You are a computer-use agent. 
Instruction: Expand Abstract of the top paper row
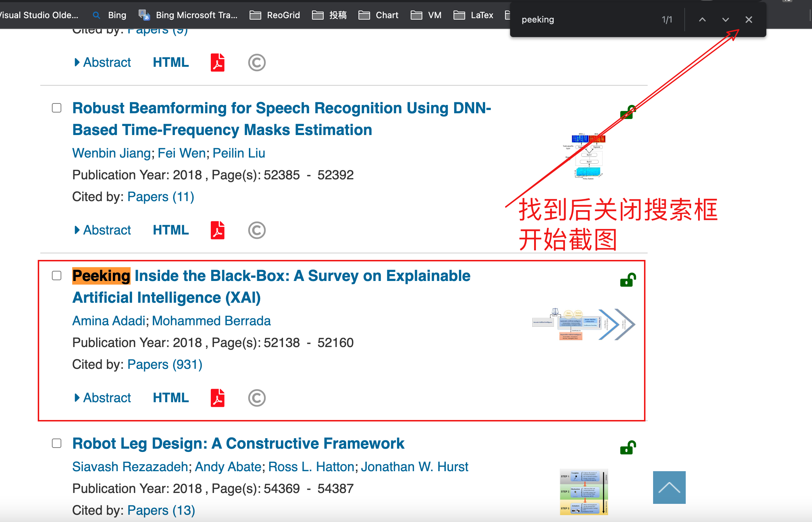pyautogui.click(x=102, y=62)
